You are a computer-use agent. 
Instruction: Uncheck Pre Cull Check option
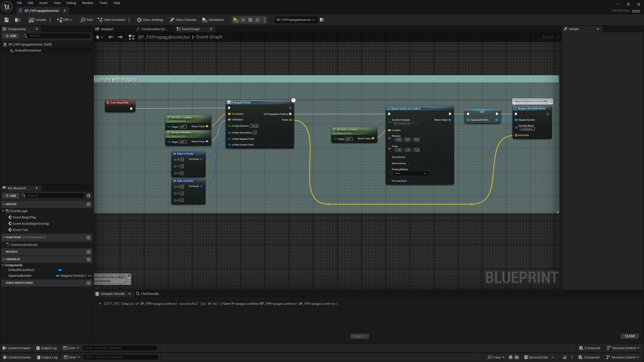(410, 181)
